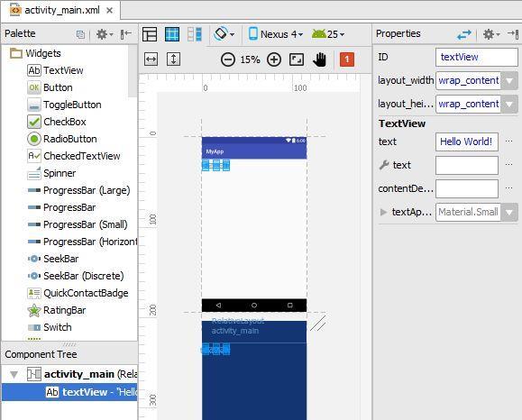Select TextView widget in Palette
Viewport: 522px width, 420px height.
click(55, 70)
